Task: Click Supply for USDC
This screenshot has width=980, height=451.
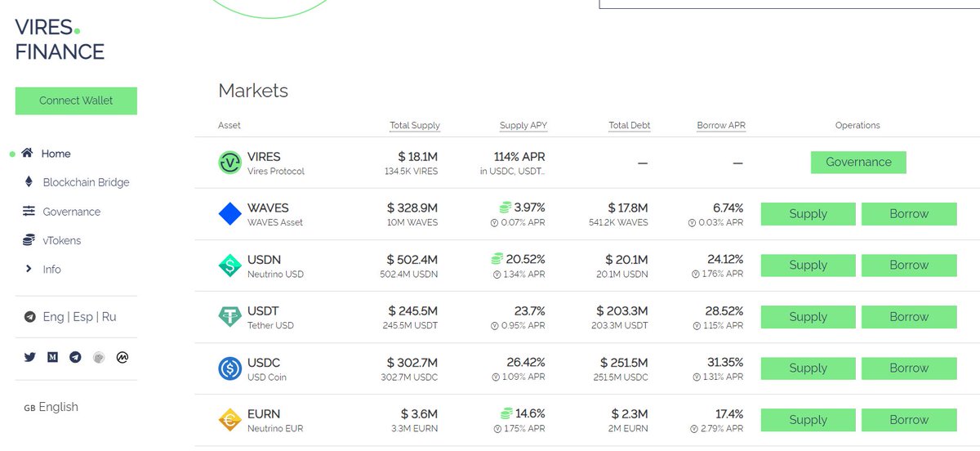Action: coord(808,368)
